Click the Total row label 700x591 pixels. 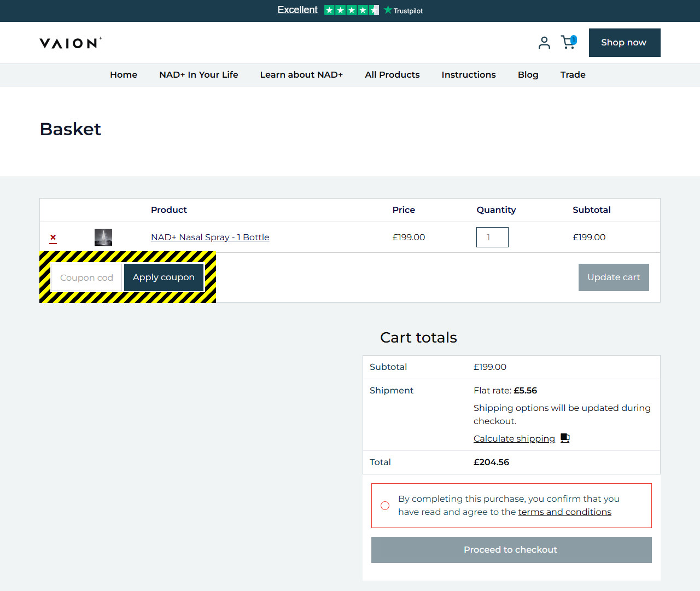point(380,462)
